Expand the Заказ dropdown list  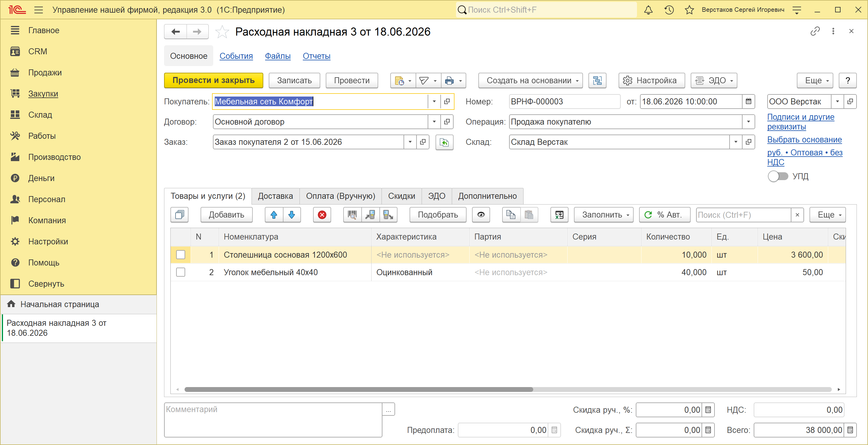(x=410, y=142)
